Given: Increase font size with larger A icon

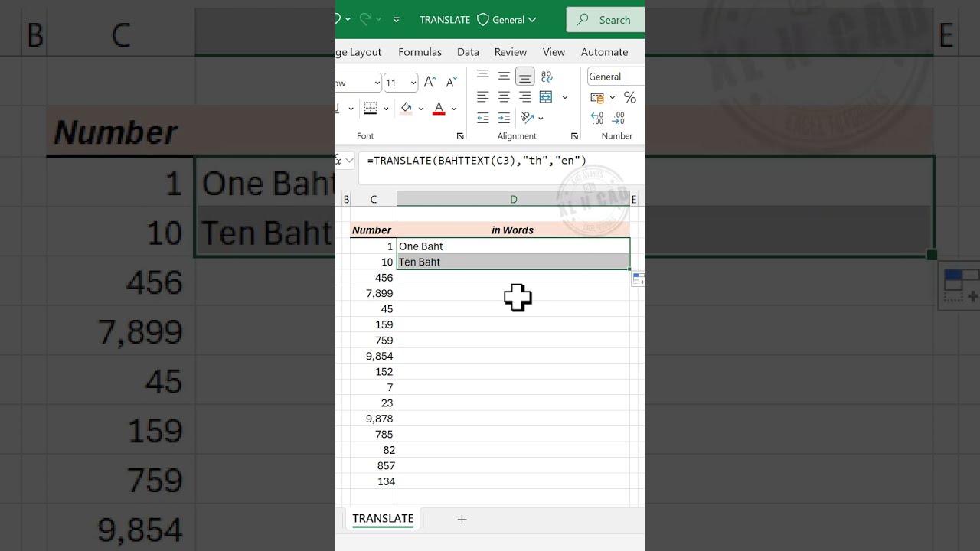Looking at the screenshot, I should (x=430, y=82).
